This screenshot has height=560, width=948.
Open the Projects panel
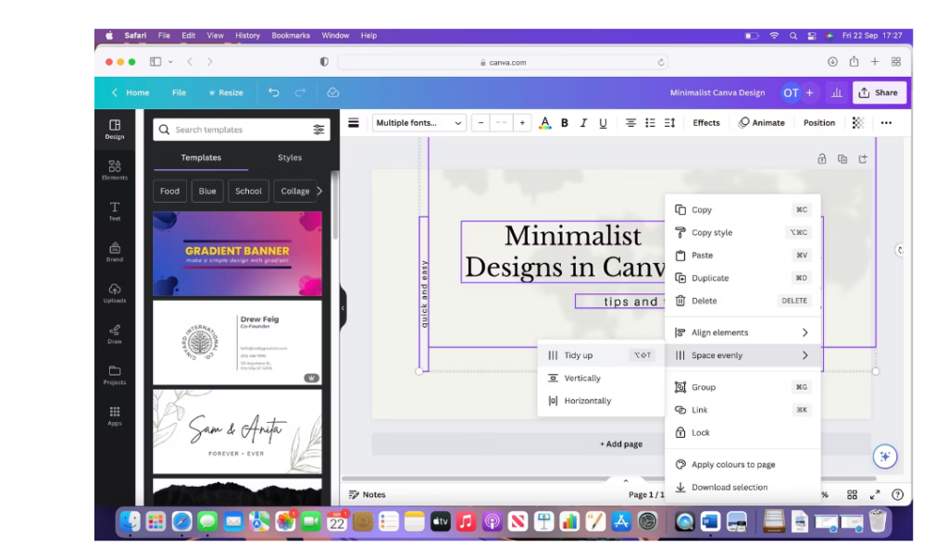pyautogui.click(x=114, y=375)
